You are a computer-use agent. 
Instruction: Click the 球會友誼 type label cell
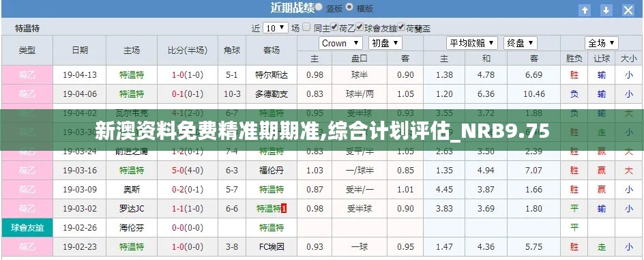(27, 227)
